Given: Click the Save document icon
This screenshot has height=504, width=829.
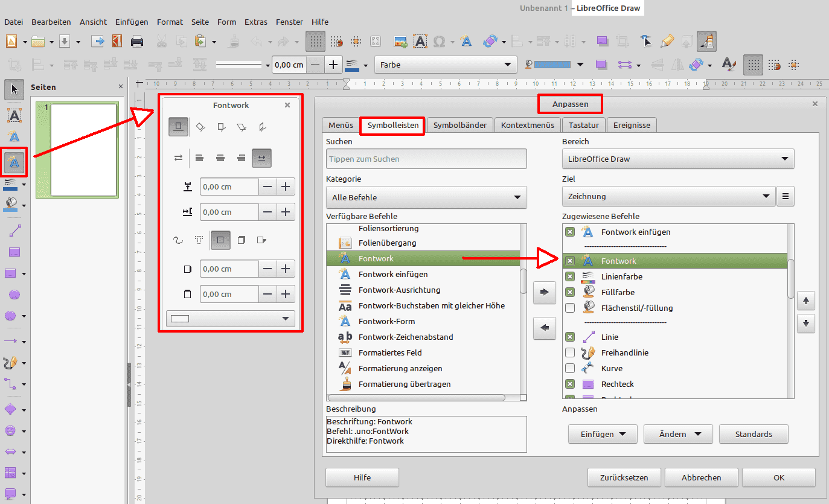Looking at the screenshot, I should [x=65, y=41].
